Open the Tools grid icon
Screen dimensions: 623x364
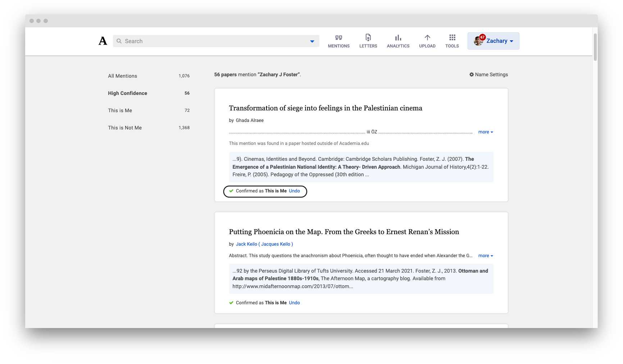tap(452, 37)
